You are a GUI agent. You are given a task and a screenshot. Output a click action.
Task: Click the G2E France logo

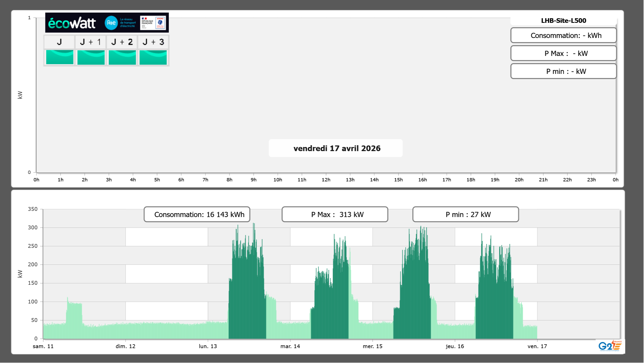pyautogui.click(x=610, y=346)
